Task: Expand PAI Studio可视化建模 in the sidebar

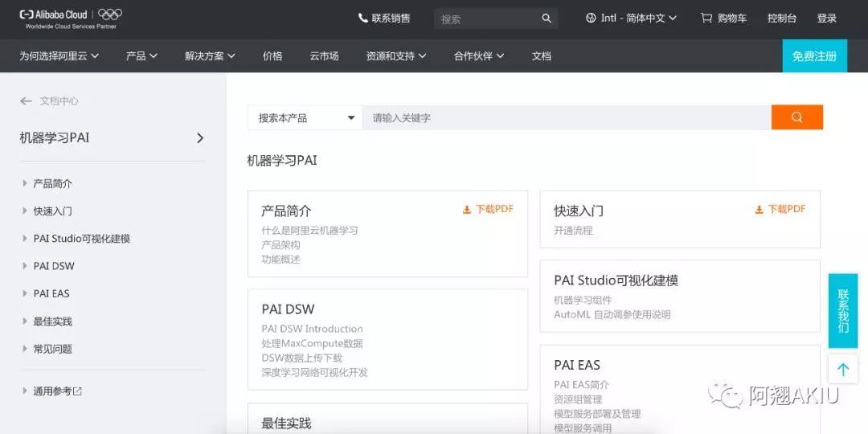Action: pos(24,239)
